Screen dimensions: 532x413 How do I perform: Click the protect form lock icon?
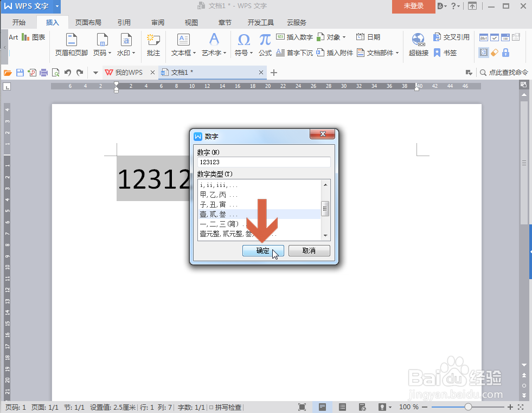click(x=505, y=53)
